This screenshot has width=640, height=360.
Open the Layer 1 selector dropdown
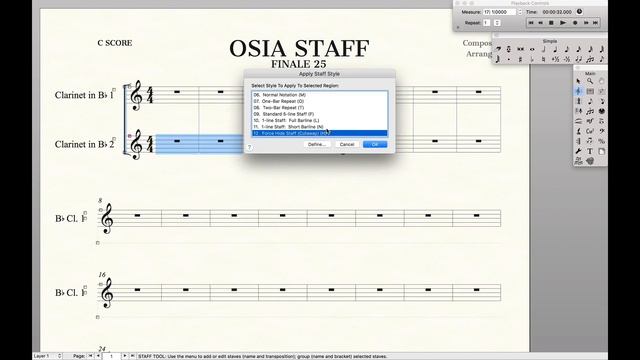[x=48, y=356]
